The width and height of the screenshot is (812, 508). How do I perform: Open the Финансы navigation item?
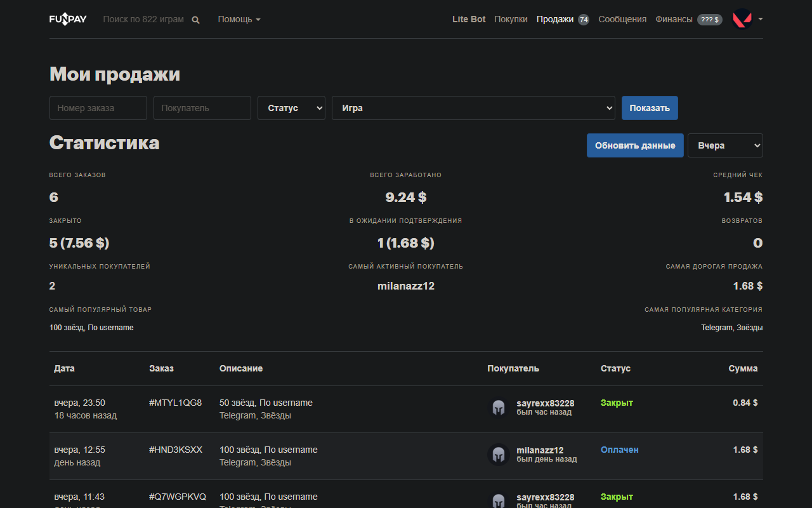click(x=674, y=19)
